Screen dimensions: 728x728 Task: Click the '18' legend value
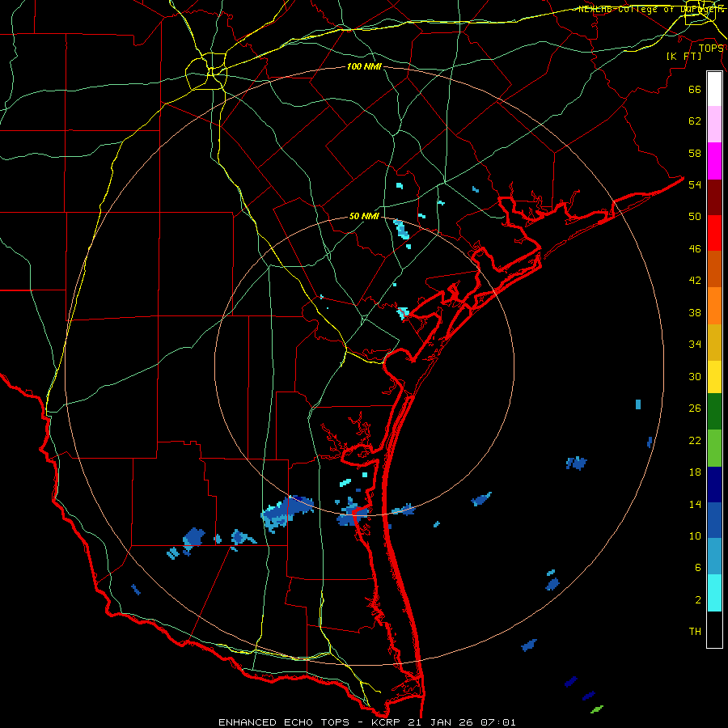[695, 472]
